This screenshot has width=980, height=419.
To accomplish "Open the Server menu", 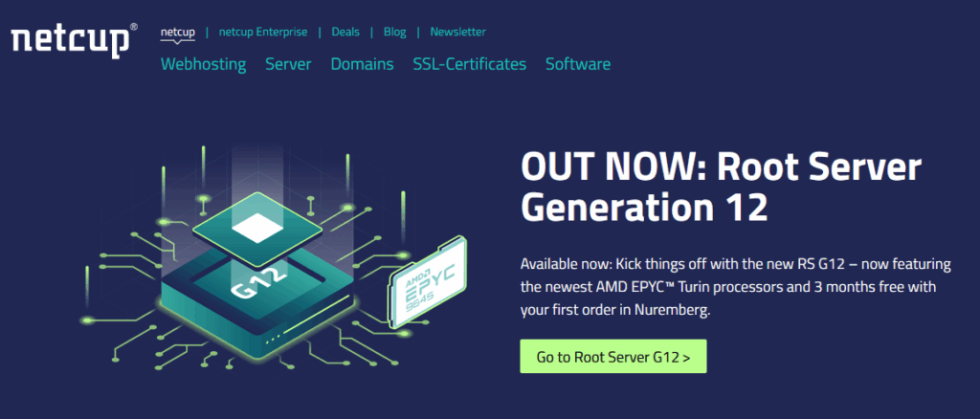I will point(288,64).
